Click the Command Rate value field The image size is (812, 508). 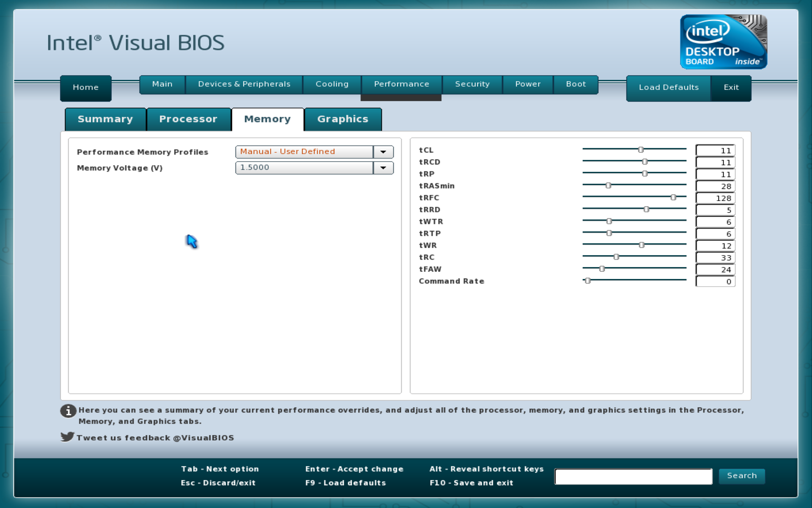[x=716, y=281]
